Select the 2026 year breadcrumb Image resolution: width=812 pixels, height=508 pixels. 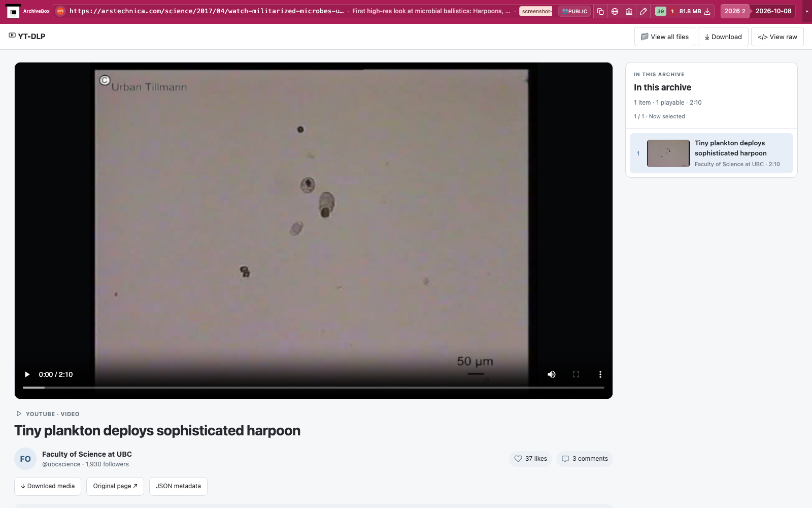pos(735,11)
